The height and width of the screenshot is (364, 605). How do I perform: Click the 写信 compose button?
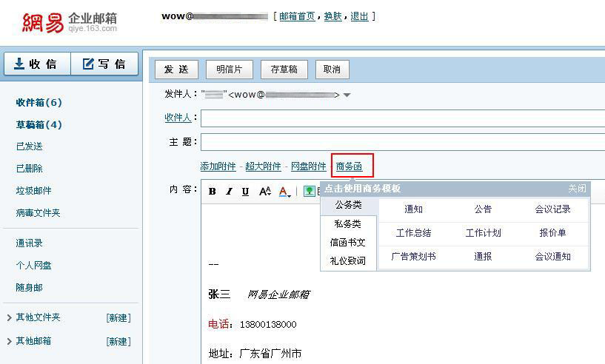104,64
